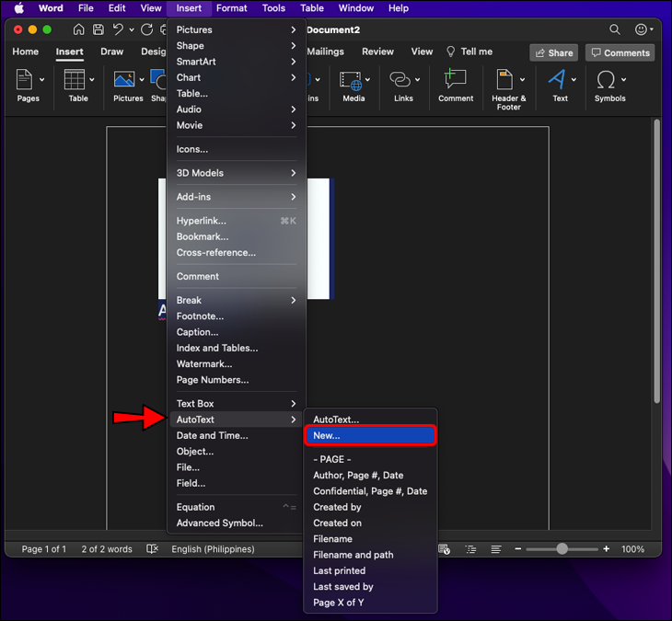Switch to the Draw ribbon tab
Screen dimensions: 672x621
(x=112, y=52)
